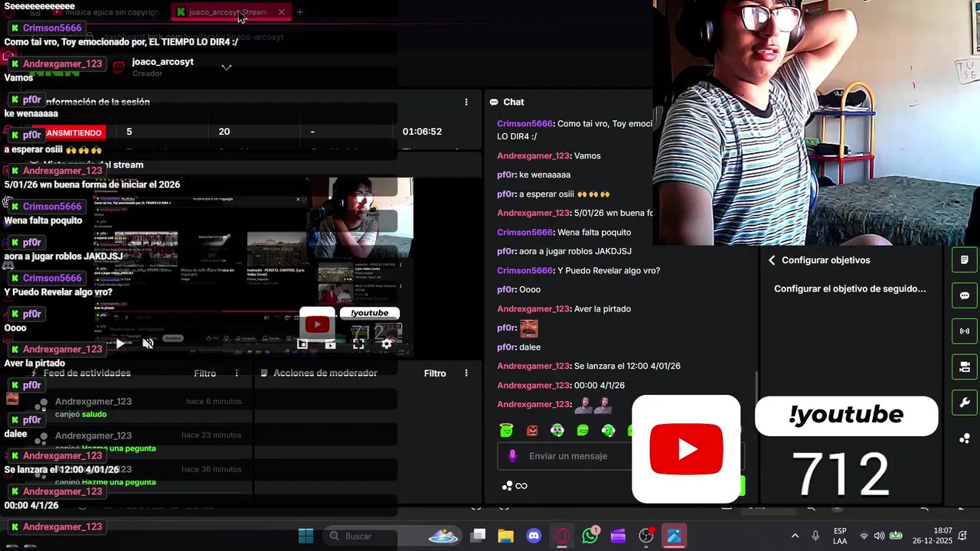This screenshot has width=980, height=551.
Task: Expand the joaco_arcosyt channel dropdown chevron
Action: coord(227,67)
